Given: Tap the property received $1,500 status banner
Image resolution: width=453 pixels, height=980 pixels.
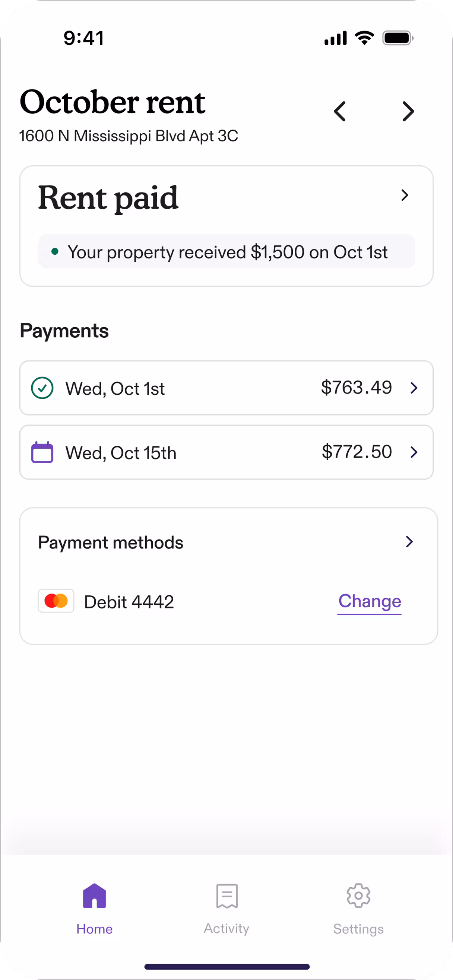Looking at the screenshot, I should pyautogui.click(x=226, y=251).
